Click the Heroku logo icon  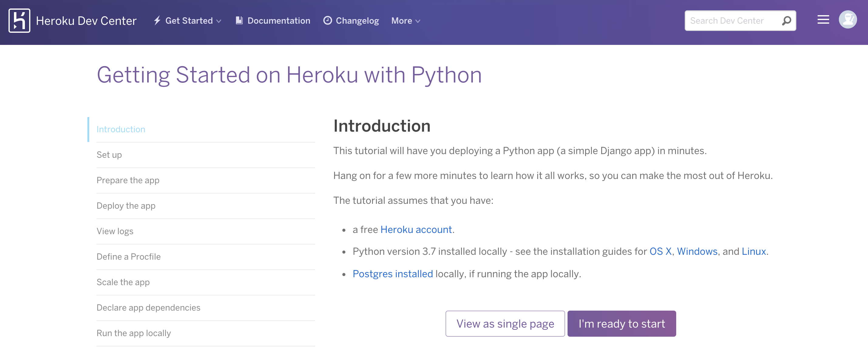(19, 21)
